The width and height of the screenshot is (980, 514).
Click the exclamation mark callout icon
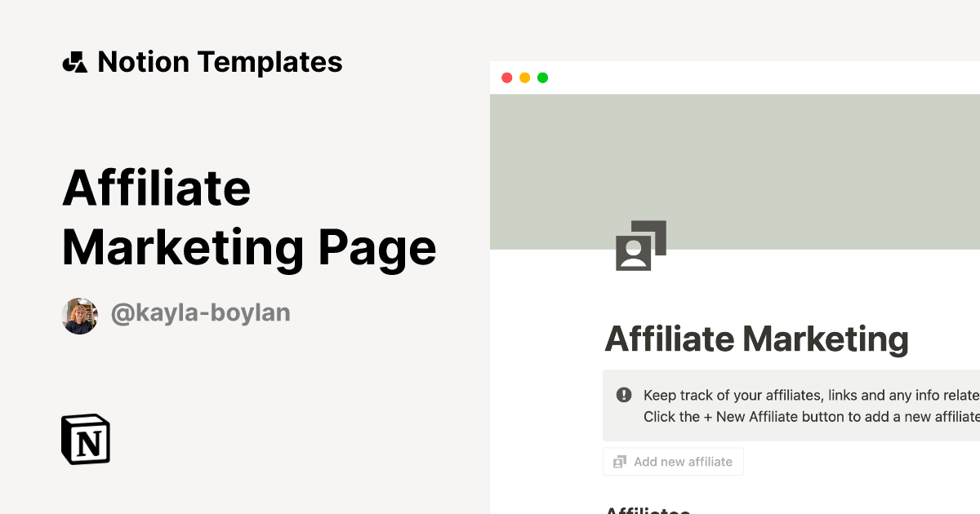click(x=624, y=396)
